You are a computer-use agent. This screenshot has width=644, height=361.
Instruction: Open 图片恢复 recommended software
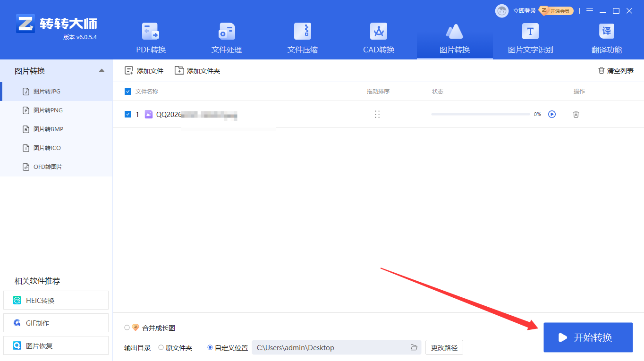(x=56, y=345)
